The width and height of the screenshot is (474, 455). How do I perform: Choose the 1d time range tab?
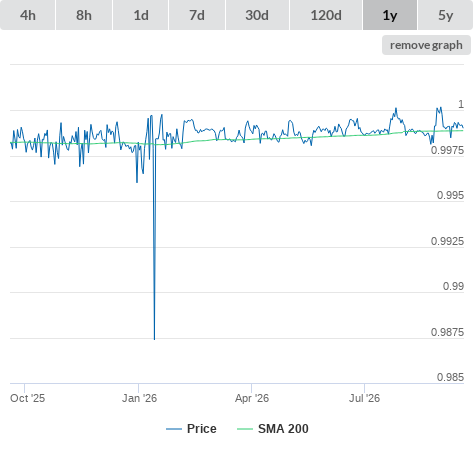(141, 15)
